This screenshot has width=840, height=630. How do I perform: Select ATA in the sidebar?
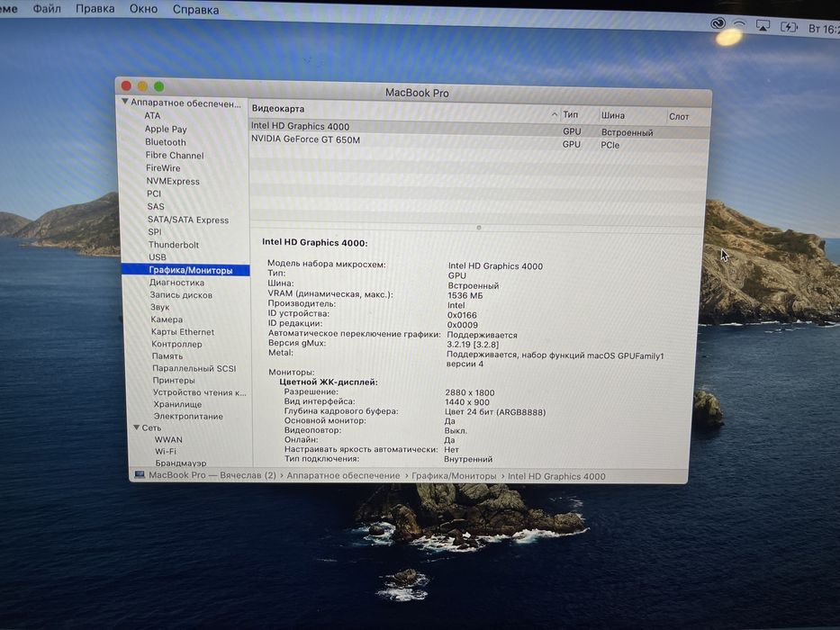click(152, 115)
